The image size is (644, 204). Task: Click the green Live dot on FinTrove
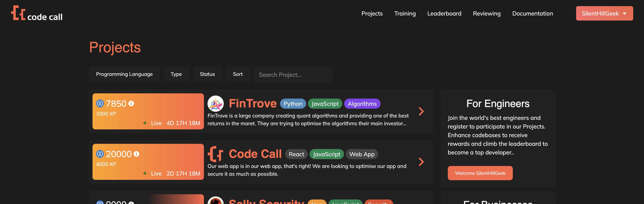[x=145, y=123]
